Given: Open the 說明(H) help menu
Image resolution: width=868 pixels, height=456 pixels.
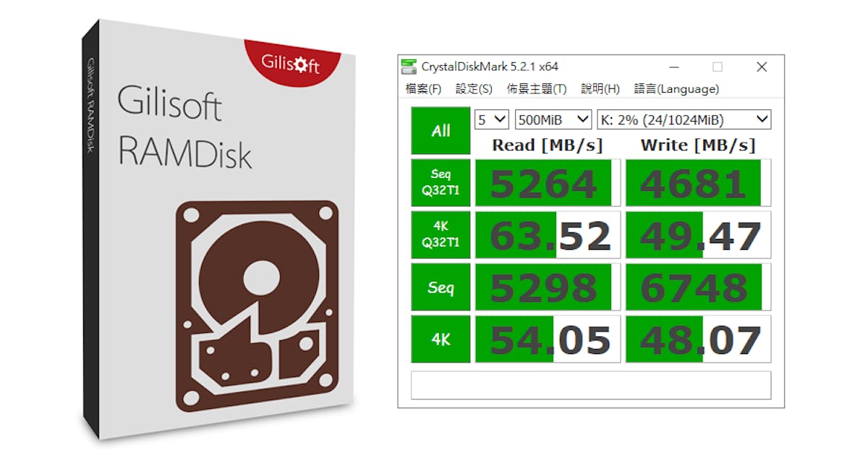Looking at the screenshot, I should [600, 89].
